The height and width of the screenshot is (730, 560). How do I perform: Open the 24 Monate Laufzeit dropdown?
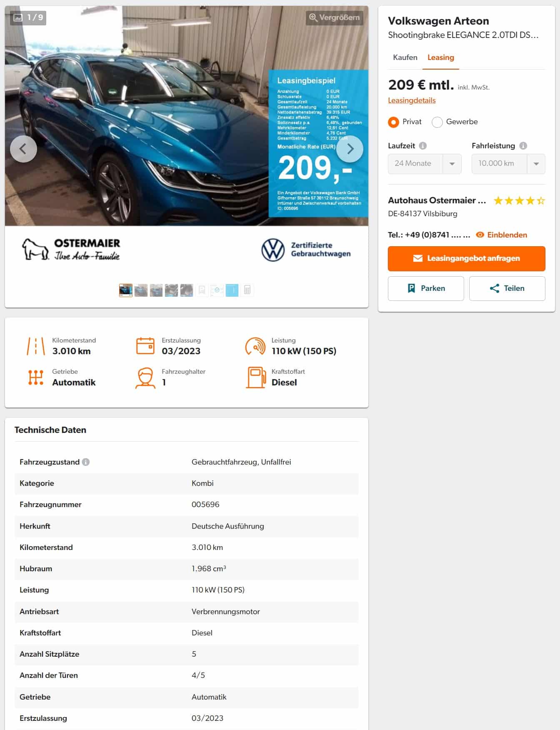pos(425,164)
